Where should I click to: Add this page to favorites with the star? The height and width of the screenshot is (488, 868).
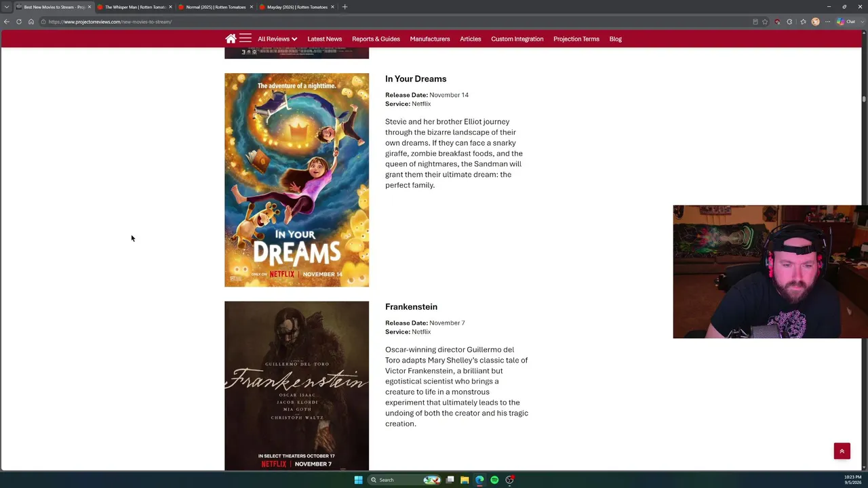(765, 22)
